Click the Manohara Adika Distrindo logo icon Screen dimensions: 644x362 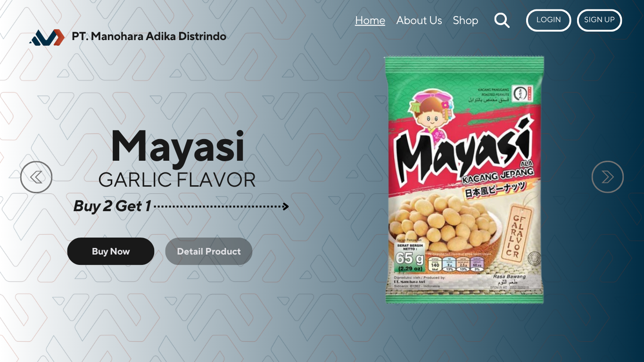[x=47, y=37]
